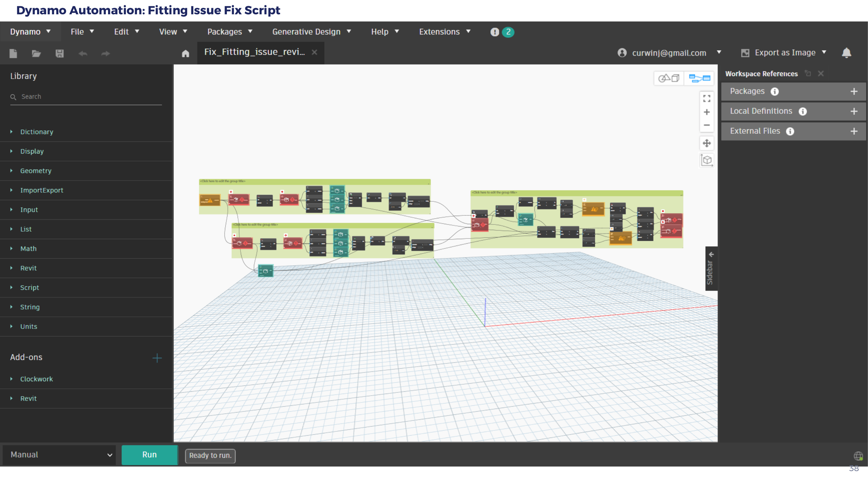
Task: Expand the Revit category under Library
Action: [86, 268]
